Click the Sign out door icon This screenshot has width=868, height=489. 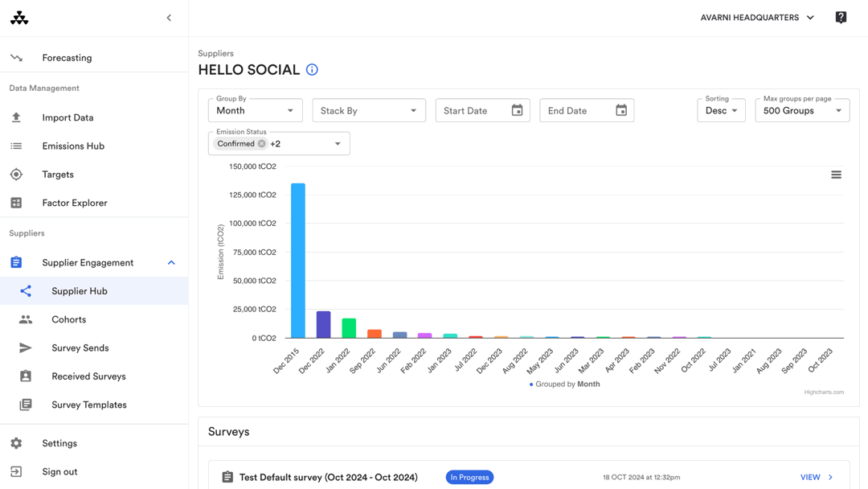click(x=16, y=472)
